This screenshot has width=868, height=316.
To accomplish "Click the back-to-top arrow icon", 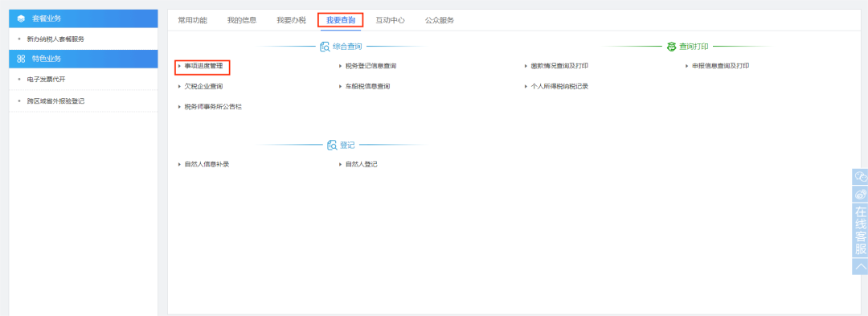I will click(x=860, y=267).
